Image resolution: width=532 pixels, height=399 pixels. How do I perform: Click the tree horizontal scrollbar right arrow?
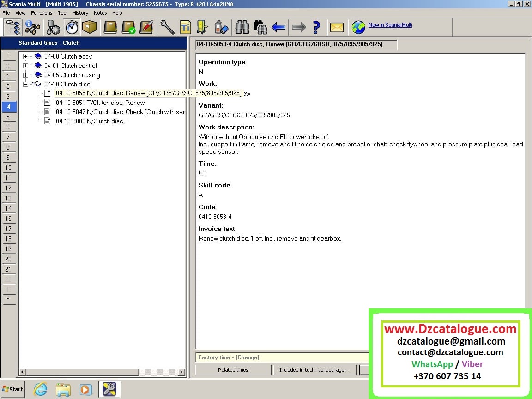tap(182, 372)
